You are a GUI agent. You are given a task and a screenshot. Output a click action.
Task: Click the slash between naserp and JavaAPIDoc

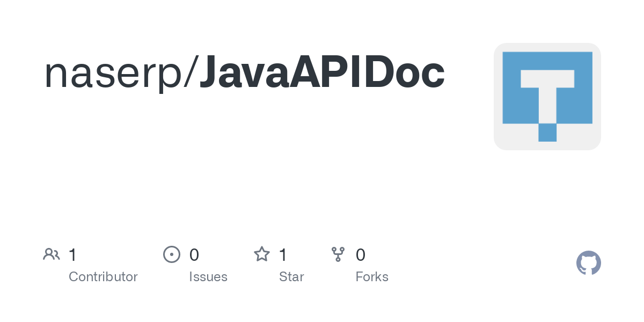point(191,72)
